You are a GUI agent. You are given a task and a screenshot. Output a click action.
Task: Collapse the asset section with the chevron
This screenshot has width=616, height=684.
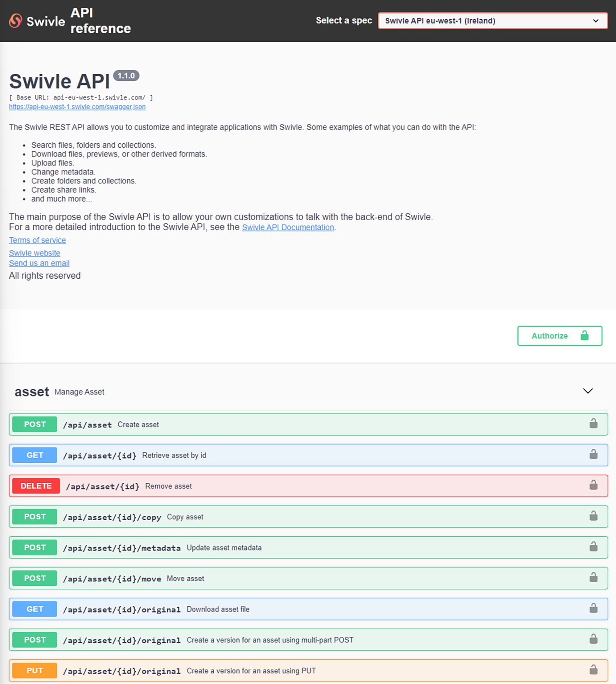tap(588, 391)
